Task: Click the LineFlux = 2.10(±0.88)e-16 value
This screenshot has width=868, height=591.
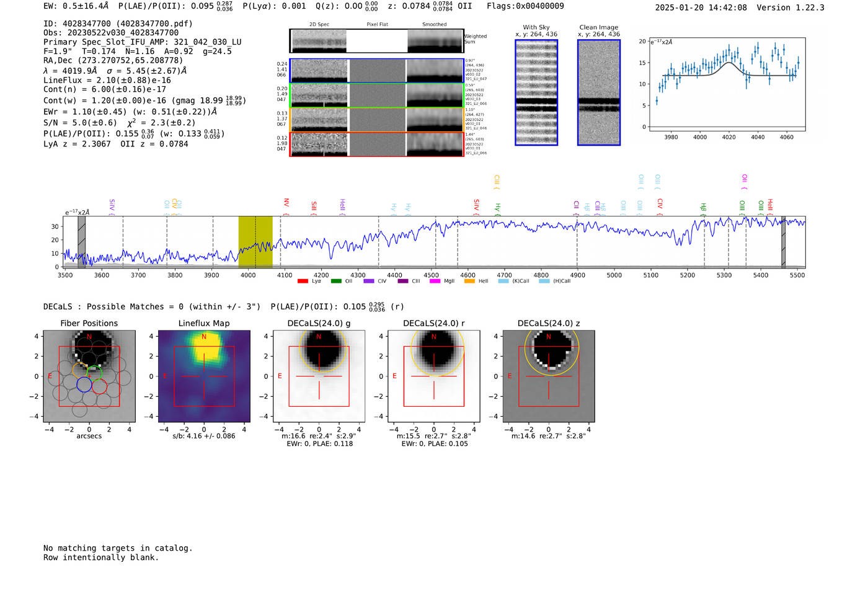Action: point(107,81)
